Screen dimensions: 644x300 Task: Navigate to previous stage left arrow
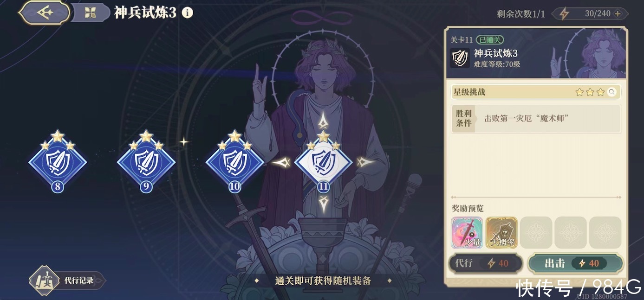[281, 162]
